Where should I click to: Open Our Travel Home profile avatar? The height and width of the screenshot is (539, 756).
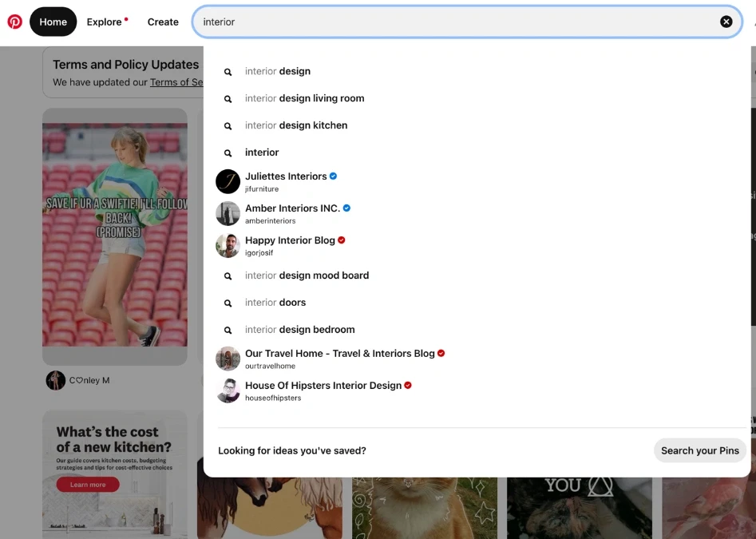(228, 359)
